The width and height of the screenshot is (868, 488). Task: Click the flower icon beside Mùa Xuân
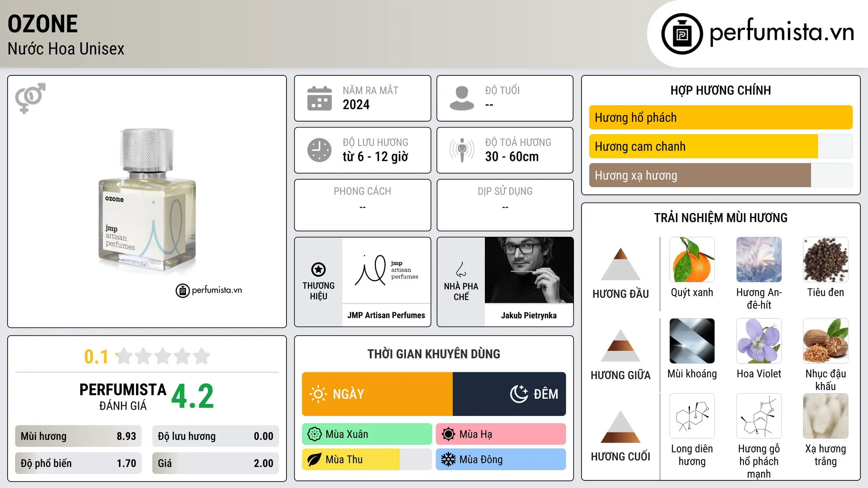click(314, 434)
